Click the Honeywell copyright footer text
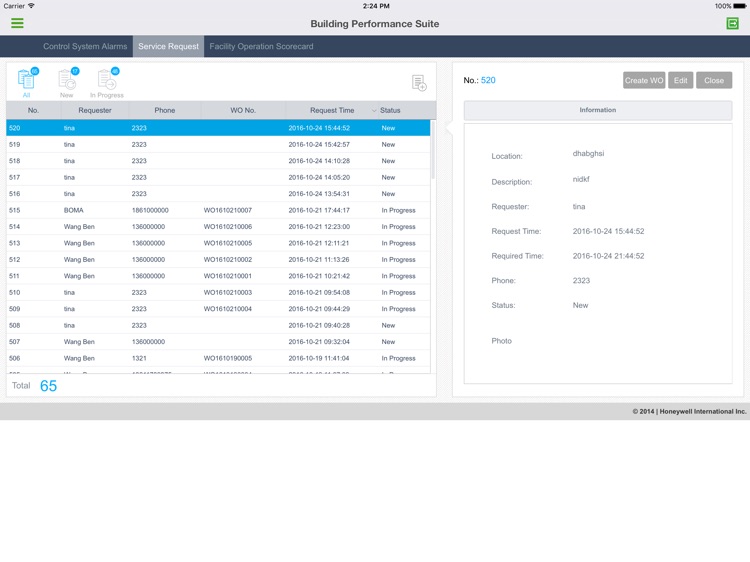 pyautogui.click(x=689, y=411)
